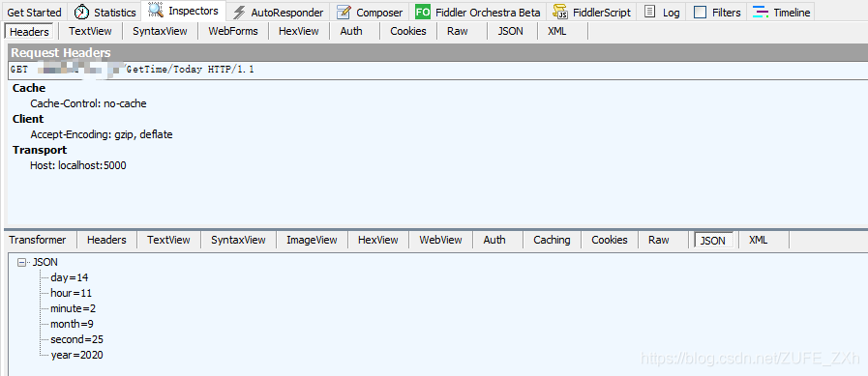Click the FiddlerScript JS icon
Image resolution: width=868 pixels, height=376 pixels.
point(560,12)
